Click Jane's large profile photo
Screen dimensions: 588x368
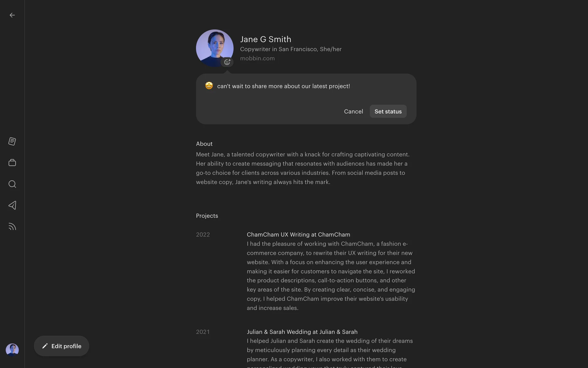tap(215, 48)
